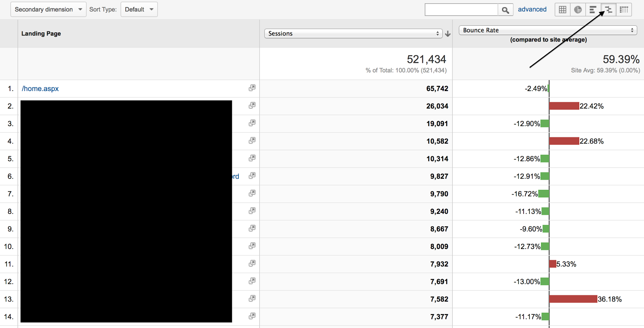
Task: Click the 26,034 sessions value
Action: tap(437, 106)
